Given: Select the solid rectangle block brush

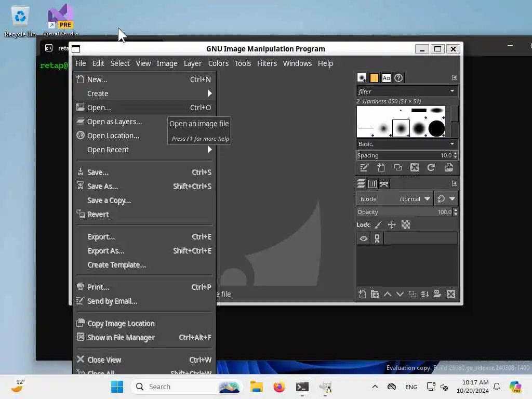Looking at the screenshot, I should pos(419,110).
